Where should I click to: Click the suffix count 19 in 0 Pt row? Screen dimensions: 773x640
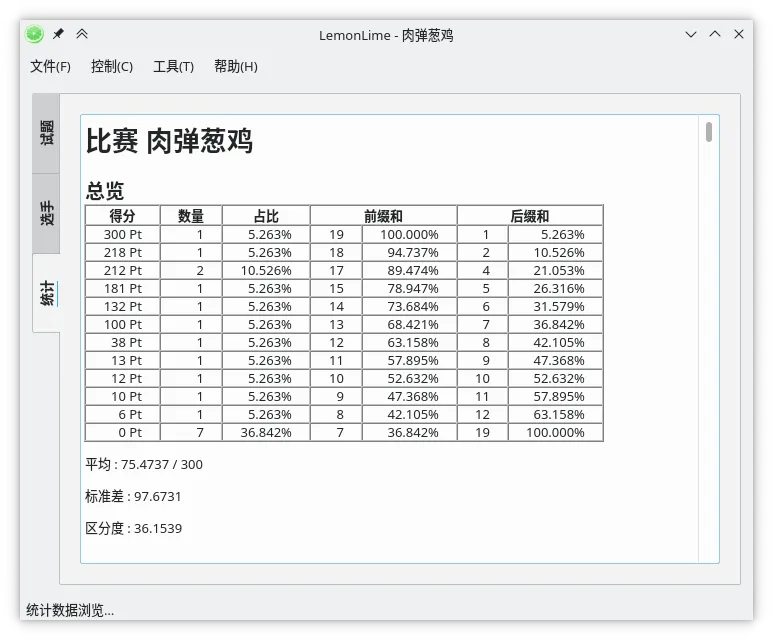click(483, 432)
